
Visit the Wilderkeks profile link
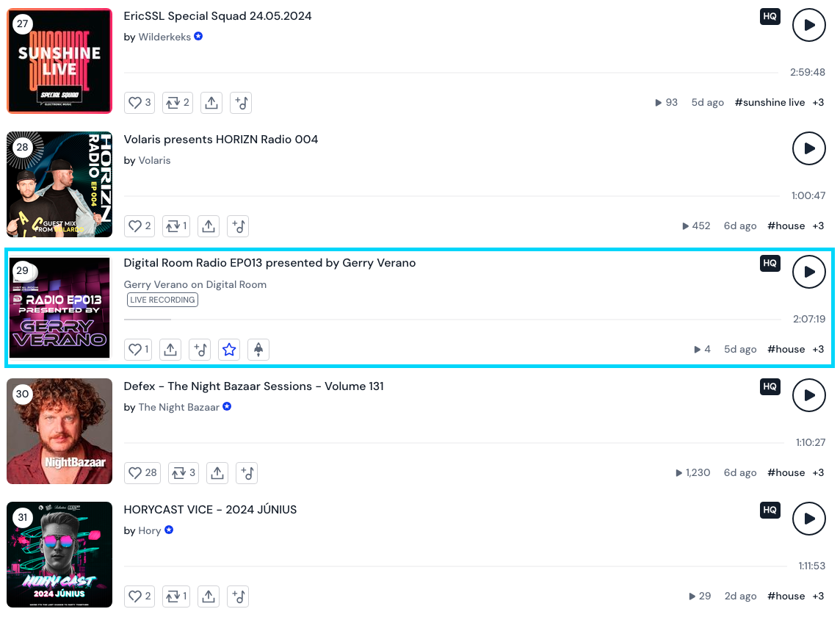pyautogui.click(x=164, y=37)
